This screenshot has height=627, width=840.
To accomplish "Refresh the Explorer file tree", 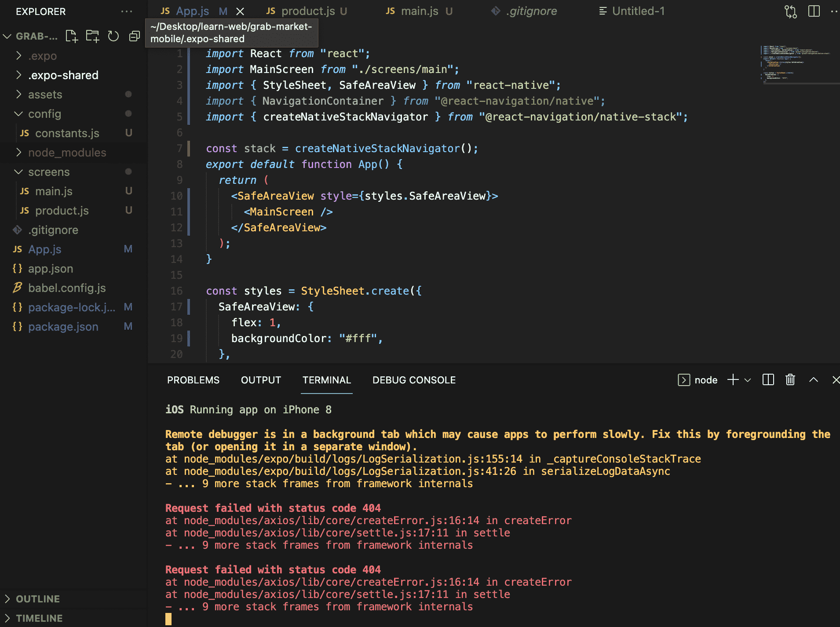I will pos(113,36).
